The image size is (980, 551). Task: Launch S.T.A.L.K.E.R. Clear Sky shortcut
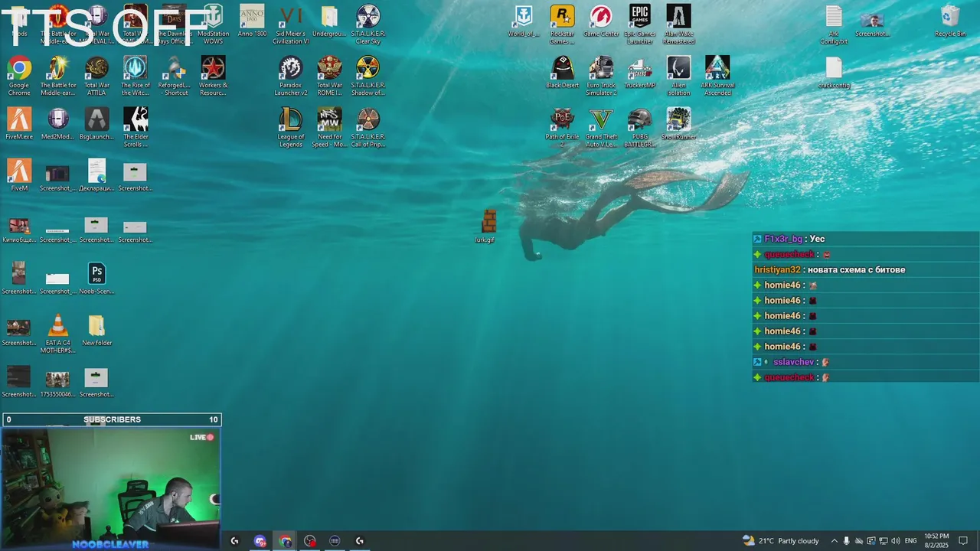pos(368,24)
